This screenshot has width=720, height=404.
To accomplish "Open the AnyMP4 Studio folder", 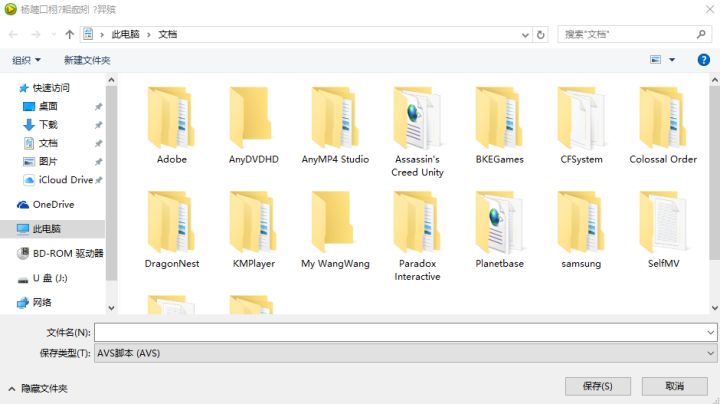I will coord(335,125).
